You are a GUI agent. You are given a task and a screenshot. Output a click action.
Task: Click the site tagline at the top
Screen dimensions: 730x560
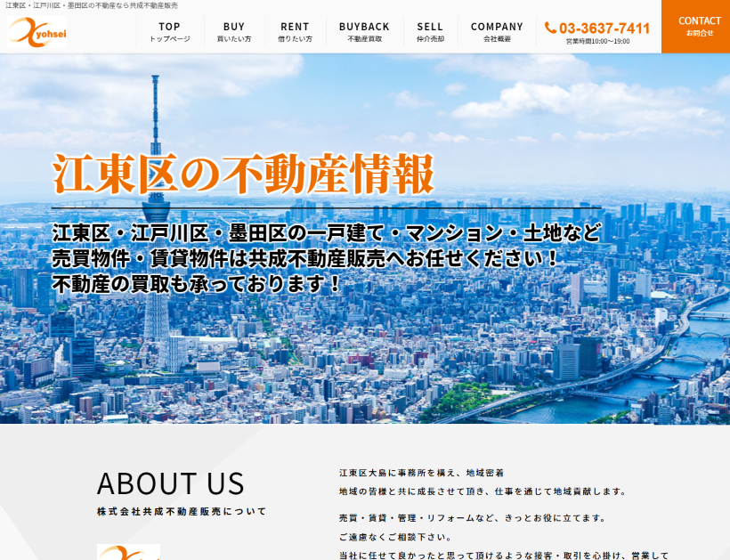[89, 5]
